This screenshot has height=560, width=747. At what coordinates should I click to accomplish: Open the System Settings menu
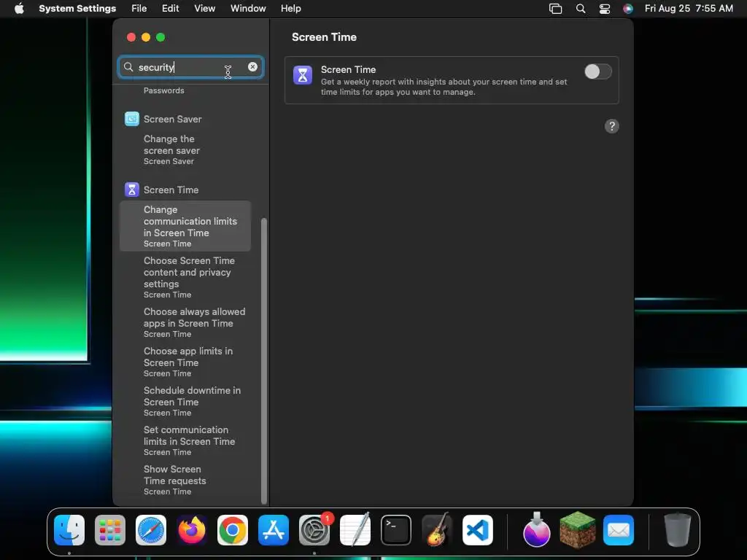pyautogui.click(x=77, y=9)
